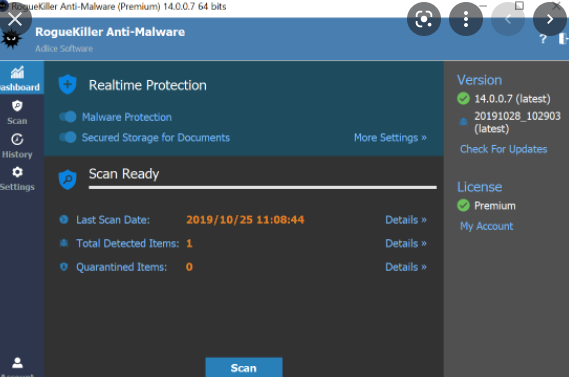Viewport: 569px width, 377px height.
Task: Open the Scan tab in sidebar
Action: [17, 112]
